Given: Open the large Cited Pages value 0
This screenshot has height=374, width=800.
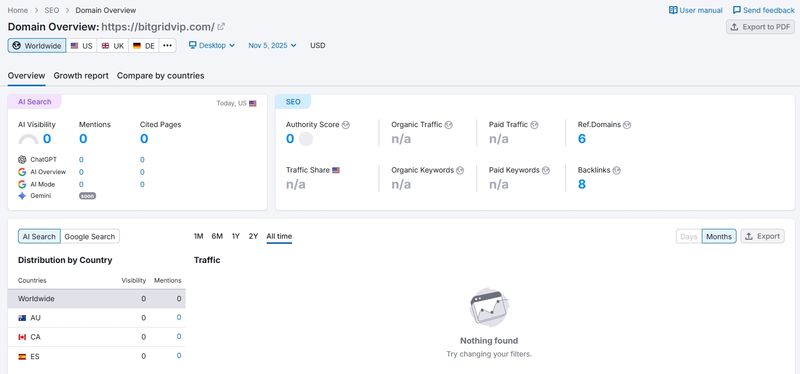Looking at the screenshot, I should pos(144,139).
